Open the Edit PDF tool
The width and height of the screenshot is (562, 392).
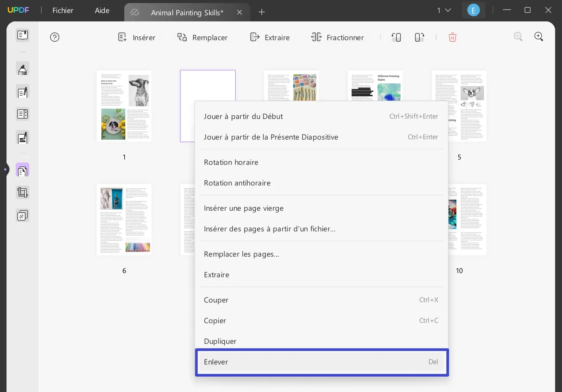coord(23,92)
